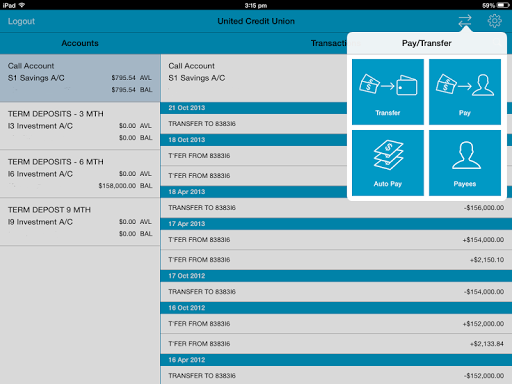
Task: Click the 16 Apr 2012 date header
Action: (336, 360)
